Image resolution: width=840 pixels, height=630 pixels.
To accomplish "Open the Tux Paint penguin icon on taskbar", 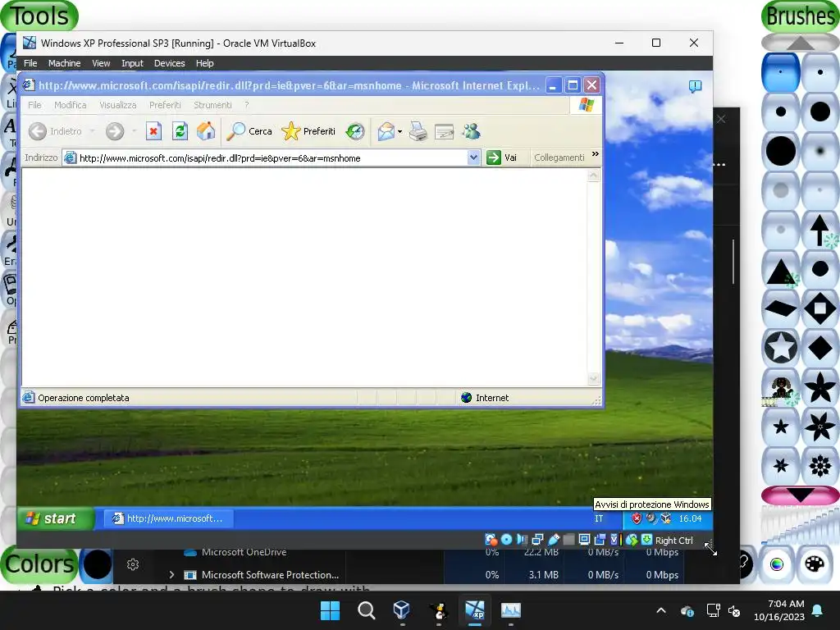I will pyautogui.click(x=439, y=610).
